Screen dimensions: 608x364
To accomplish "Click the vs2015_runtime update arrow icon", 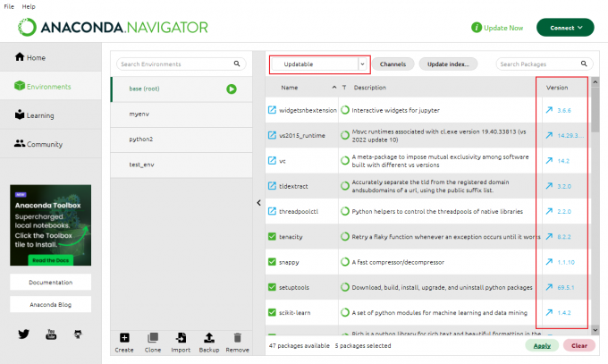I will click(549, 135).
